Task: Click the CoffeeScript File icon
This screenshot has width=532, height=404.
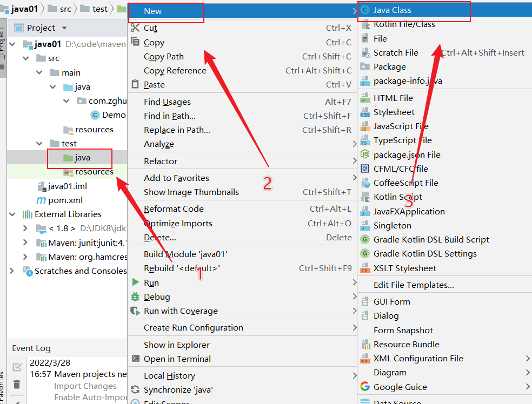Action: 365,183
